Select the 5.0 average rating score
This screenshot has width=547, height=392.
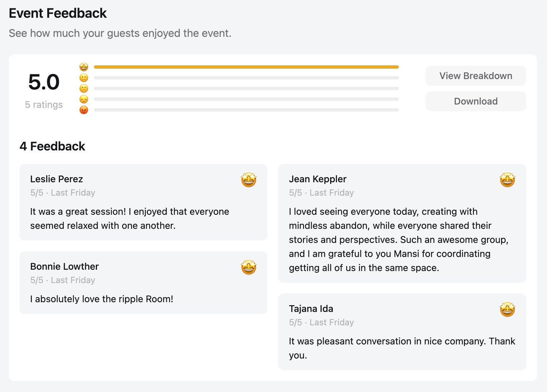(x=44, y=82)
